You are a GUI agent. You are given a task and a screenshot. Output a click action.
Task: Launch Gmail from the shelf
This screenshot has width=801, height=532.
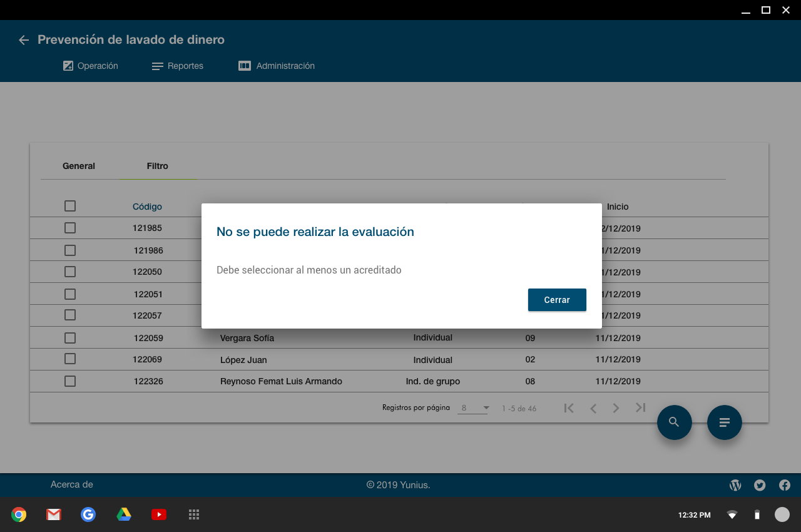[x=54, y=514]
